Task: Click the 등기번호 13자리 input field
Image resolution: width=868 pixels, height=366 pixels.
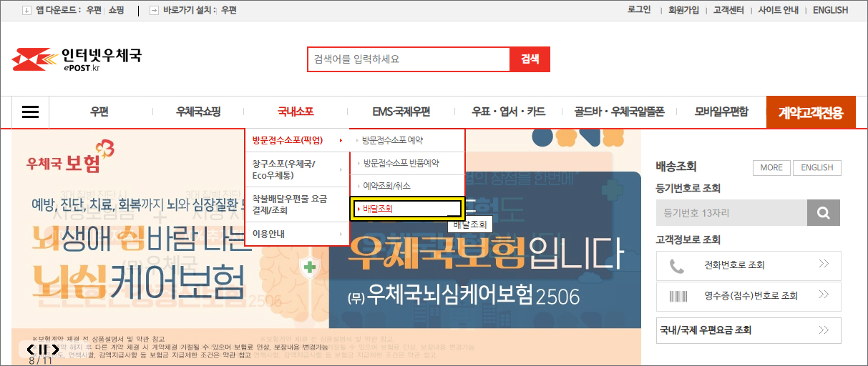Action: click(731, 212)
